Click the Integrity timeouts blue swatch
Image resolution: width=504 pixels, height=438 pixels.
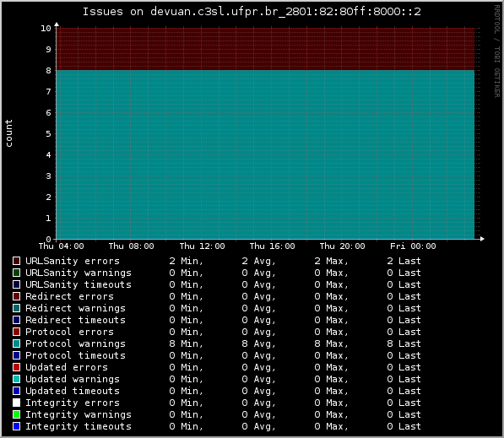pos(16,426)
